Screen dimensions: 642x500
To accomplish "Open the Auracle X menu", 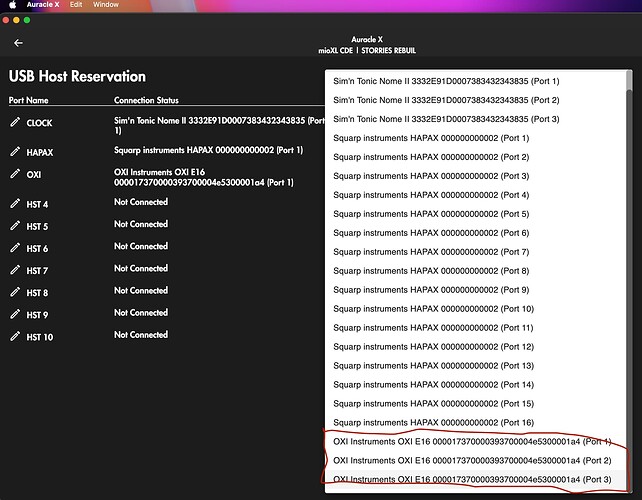I will tap(43, 5).
